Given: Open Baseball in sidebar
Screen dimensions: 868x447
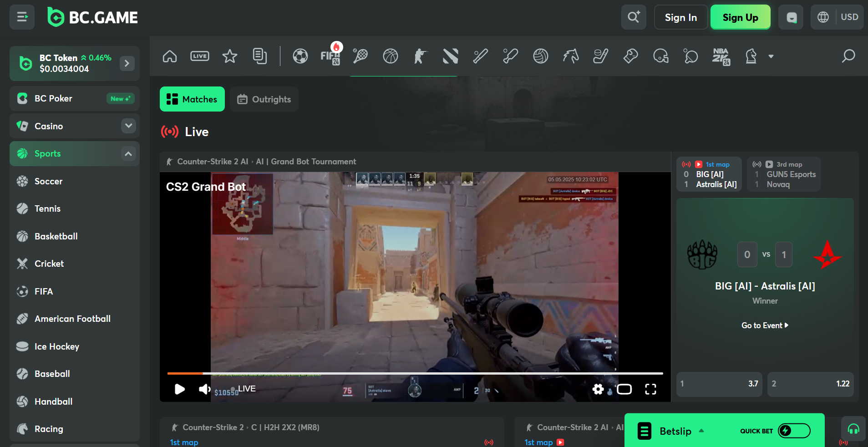Looking at the screenshot, I should tap(75, 374).
